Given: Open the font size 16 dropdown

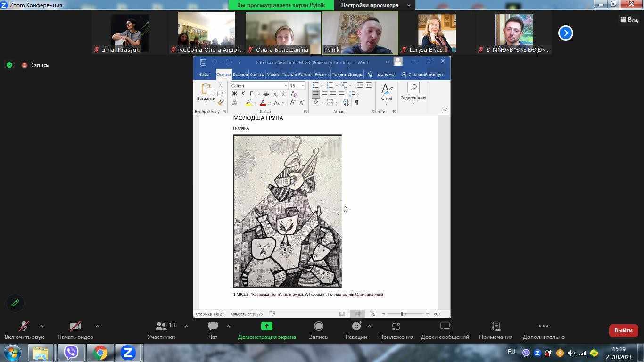Looking at the screenshot, I should click(303, 85).
